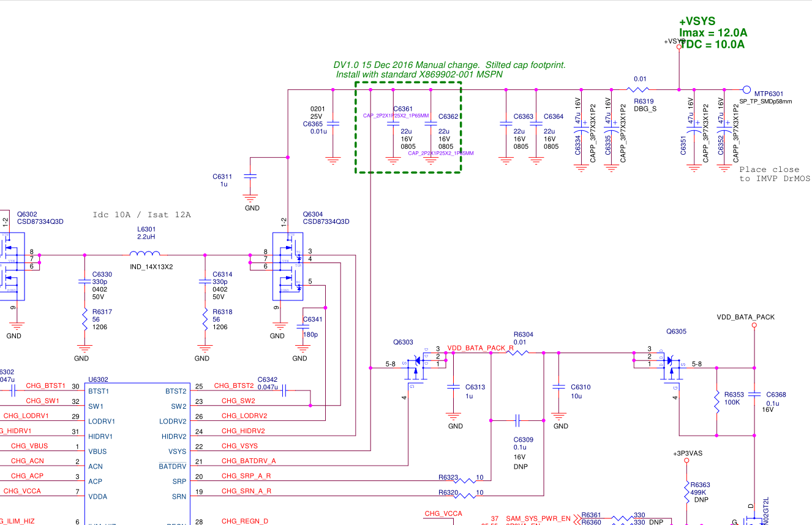Click the DBG_S label under R6319
Screen dimensions: 812x525
(644, 108)
